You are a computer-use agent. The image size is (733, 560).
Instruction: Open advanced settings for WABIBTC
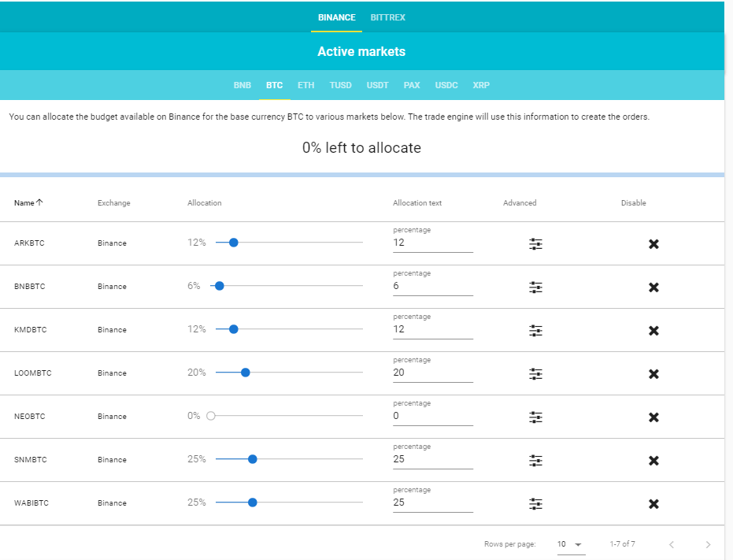click(x=535, y=504)
